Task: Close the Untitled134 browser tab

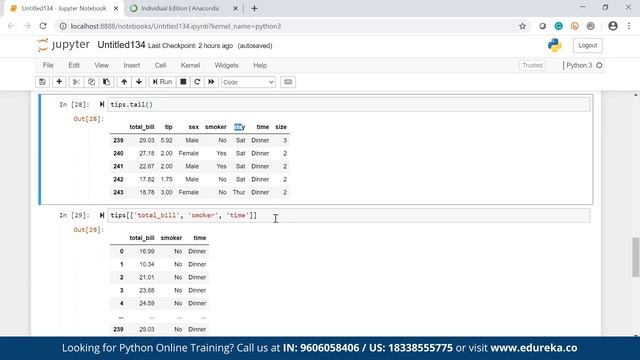Action: [116, 8]
